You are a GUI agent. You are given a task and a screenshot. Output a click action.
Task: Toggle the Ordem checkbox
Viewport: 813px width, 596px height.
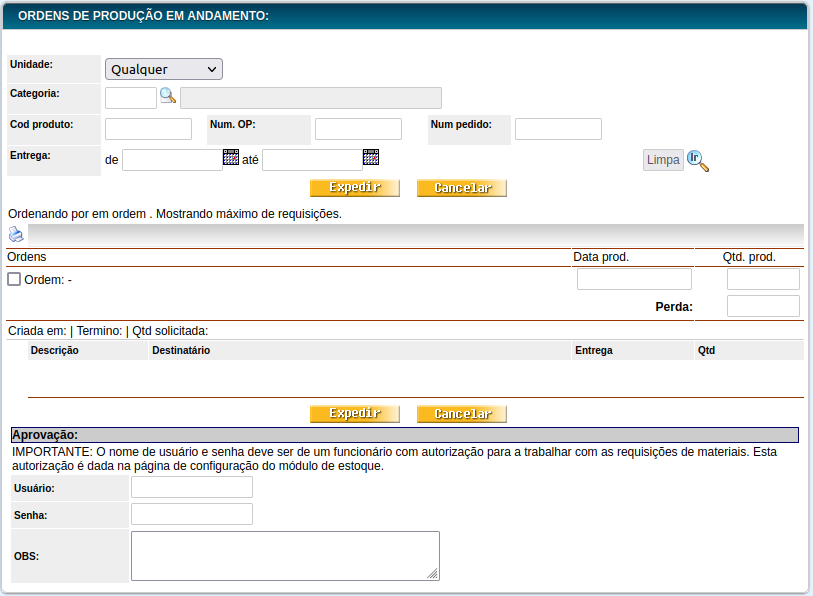pyautogui.click(x=14, y=279)
